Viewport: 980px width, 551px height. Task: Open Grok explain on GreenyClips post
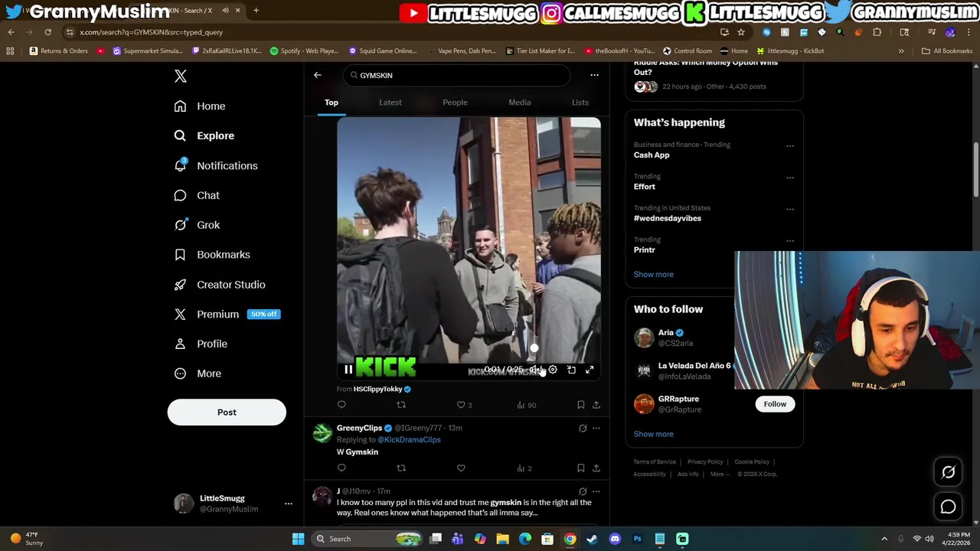(583, 429)
